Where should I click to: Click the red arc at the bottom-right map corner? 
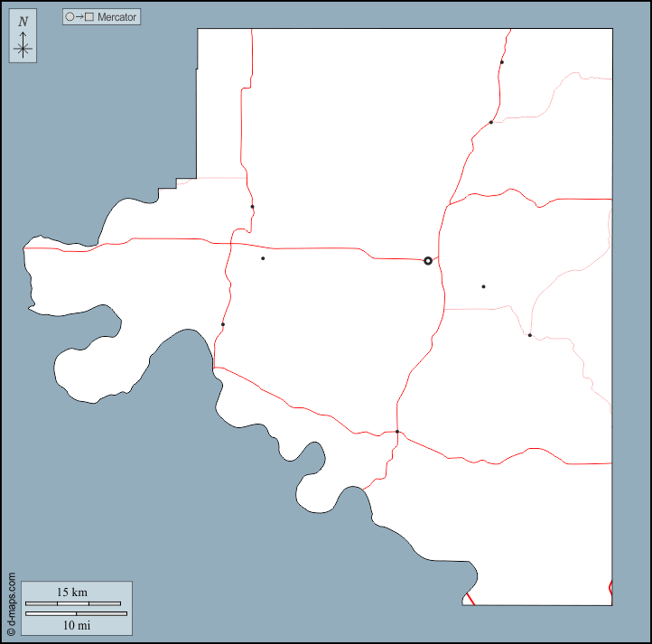[610, 589]
